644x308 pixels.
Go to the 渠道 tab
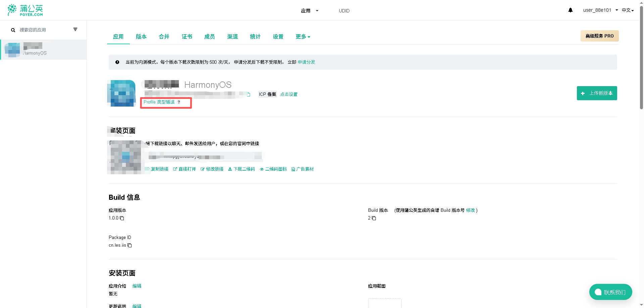click(x=233, y=37)
